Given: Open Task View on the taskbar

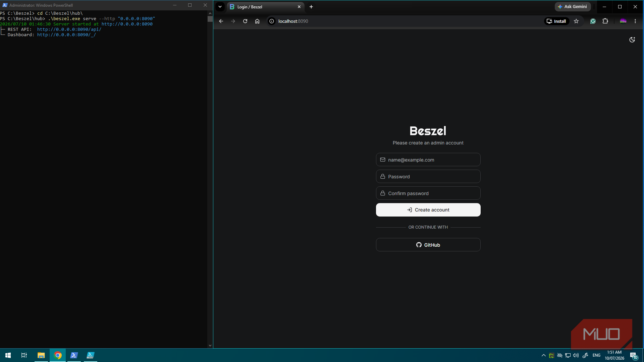Looking at the screenshot, I should pos(24,355).
